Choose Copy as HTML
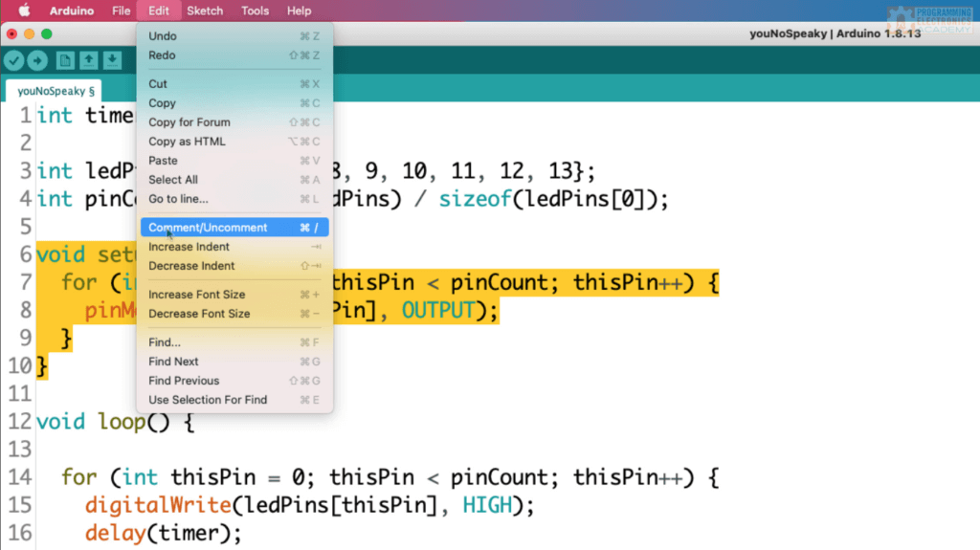 point(234,142)
